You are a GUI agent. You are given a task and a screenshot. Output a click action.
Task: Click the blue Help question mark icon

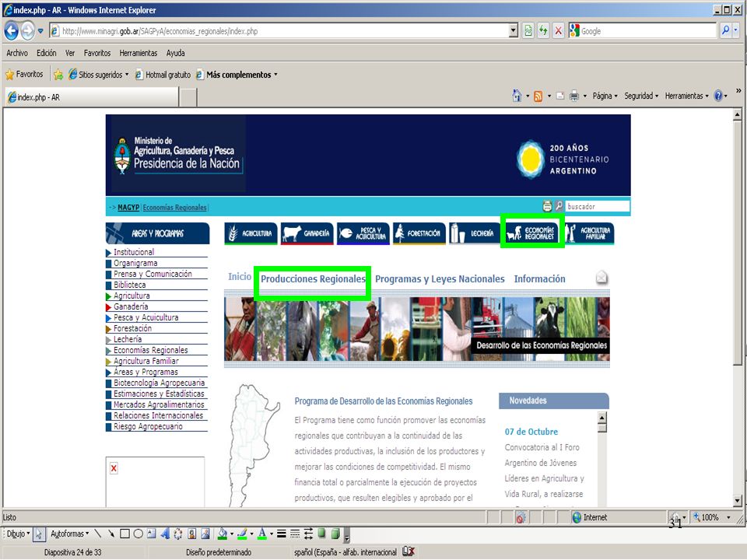718,96
